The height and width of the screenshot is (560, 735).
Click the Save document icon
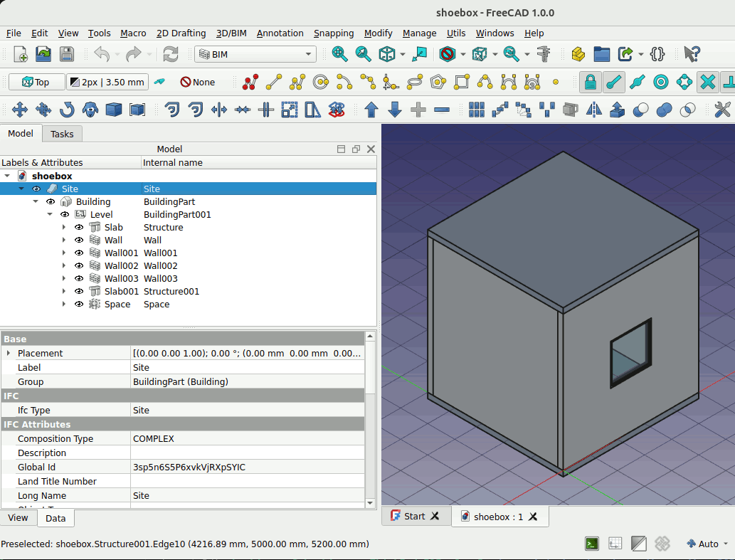(x=66, y=54)
